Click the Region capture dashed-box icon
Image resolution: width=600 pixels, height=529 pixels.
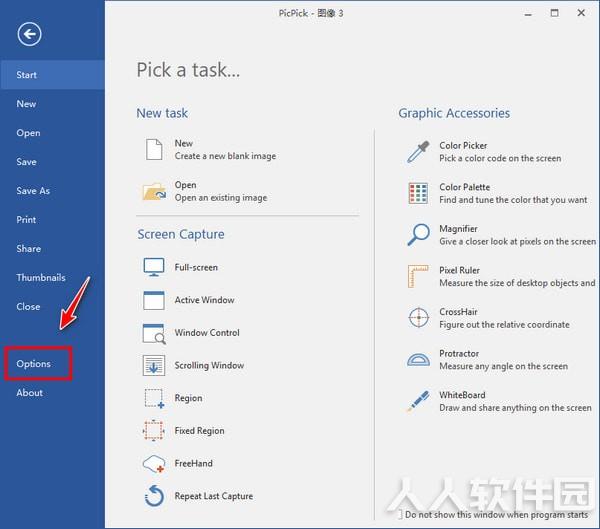click(x=154, y=398)
